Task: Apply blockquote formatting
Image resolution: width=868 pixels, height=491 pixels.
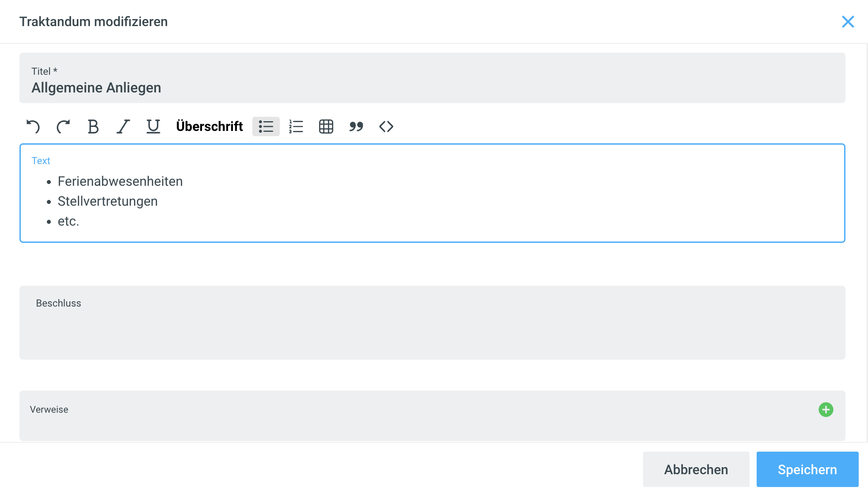Action: [x=356, y=127]
